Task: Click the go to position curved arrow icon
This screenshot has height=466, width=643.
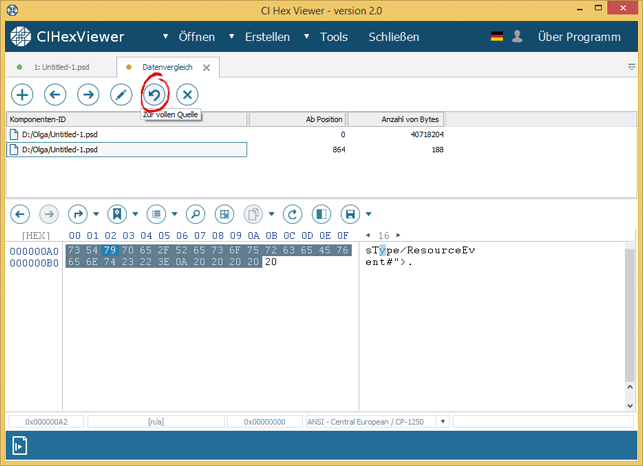Action: click(x=78, y=214)
